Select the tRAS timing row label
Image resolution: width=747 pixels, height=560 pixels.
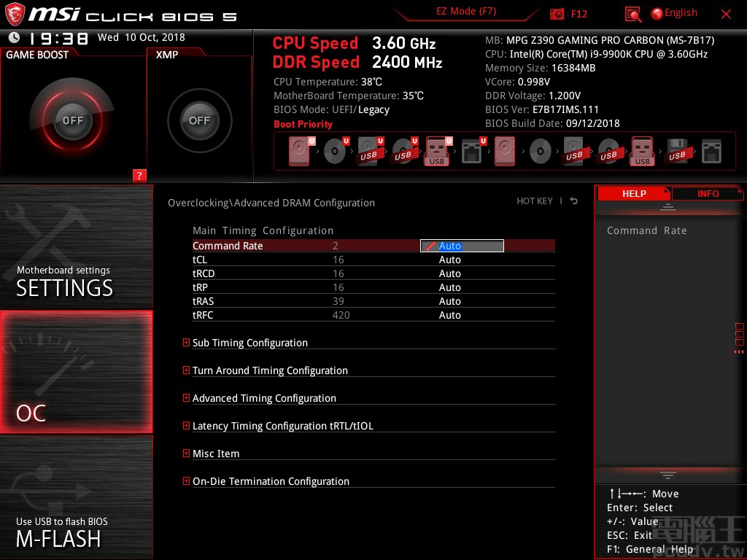[203, 301]
